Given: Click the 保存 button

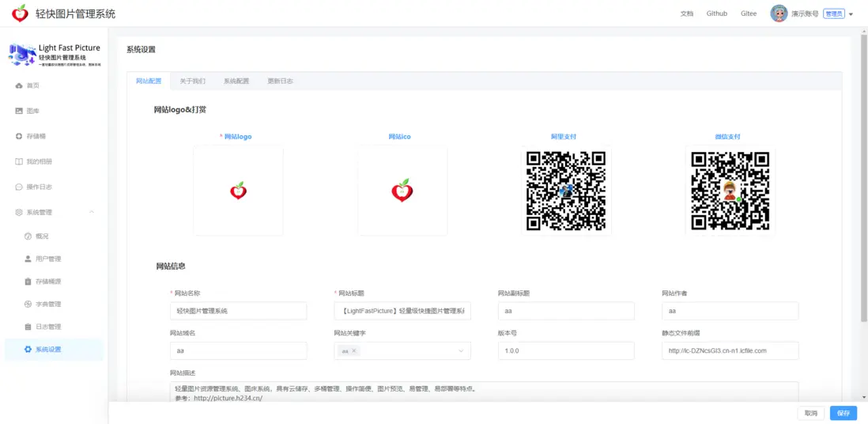Looking at the screenshot, I should click(x=843, y=414).
